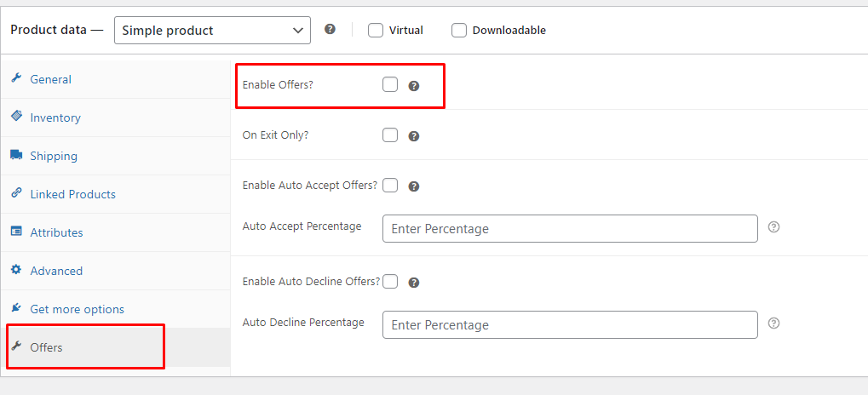868x395 pixels.
Task: Open the Attributes tab
Action: 115,232
